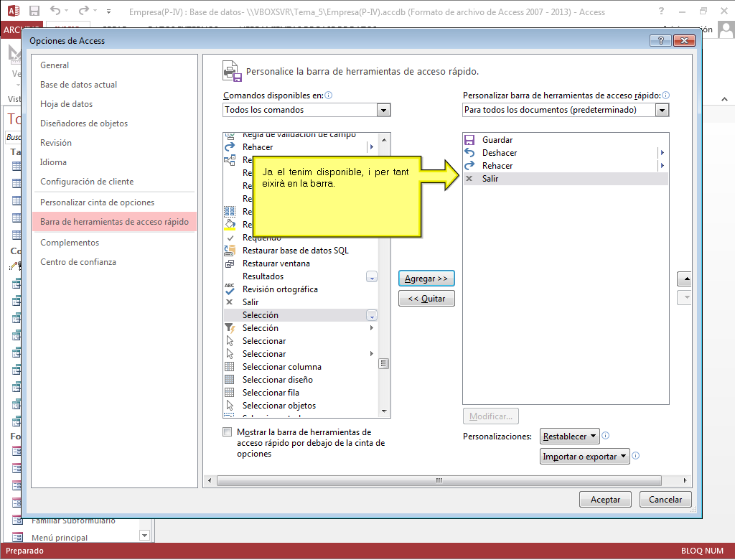Click horizontal scrollbar right arrow in dialog
The image size is (735, 560).
[x=685, y=481]
